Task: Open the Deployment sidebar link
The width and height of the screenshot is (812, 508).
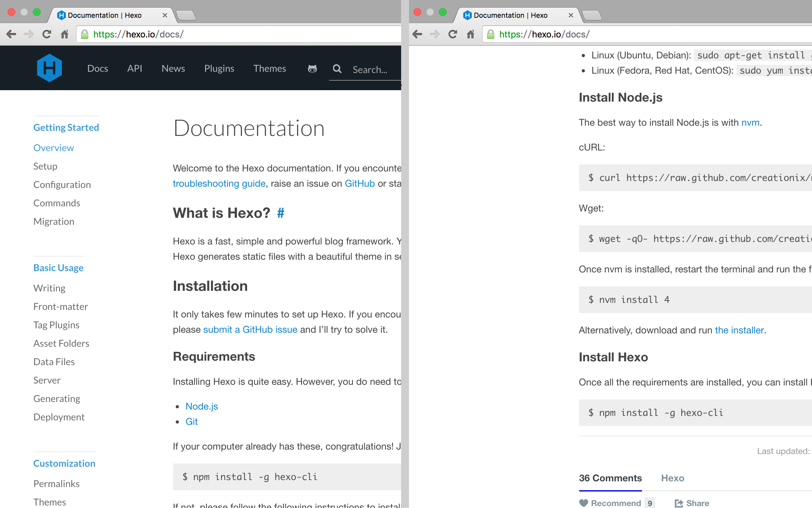Action: [59, 417]
